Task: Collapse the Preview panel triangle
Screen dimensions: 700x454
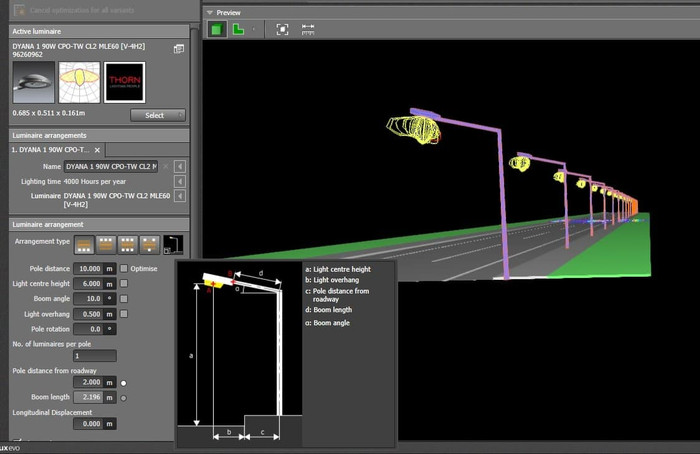Action: [208, 12]
